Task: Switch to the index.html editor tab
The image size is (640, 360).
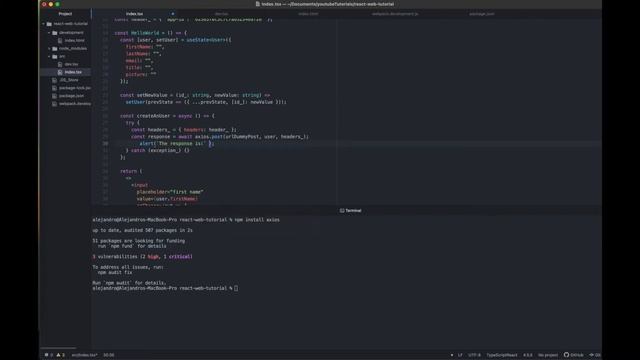Action: click(308, 14)
